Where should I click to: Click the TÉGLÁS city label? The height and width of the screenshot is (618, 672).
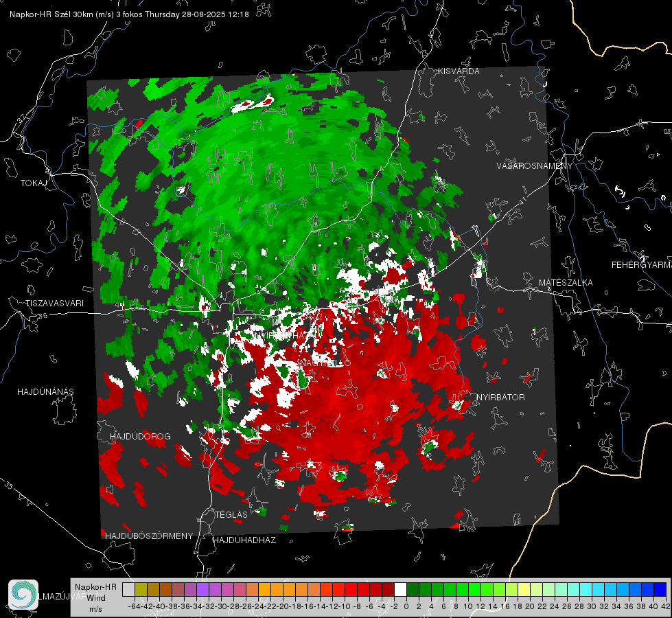231,515
